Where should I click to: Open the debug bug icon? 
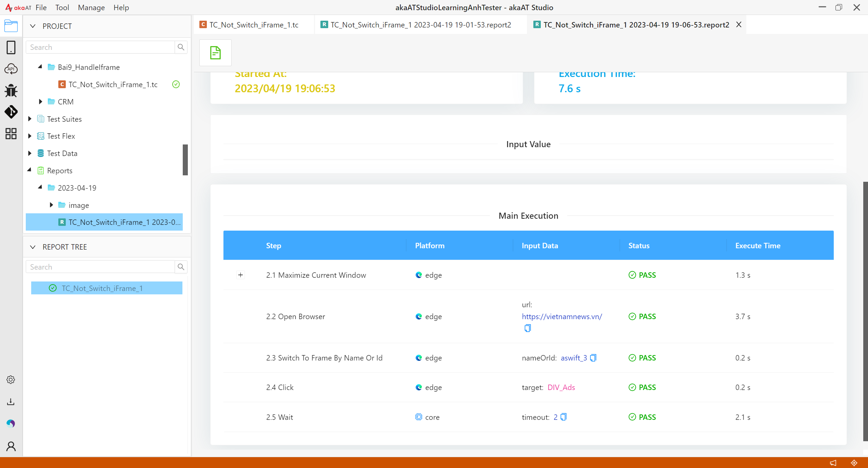[11, 91]
